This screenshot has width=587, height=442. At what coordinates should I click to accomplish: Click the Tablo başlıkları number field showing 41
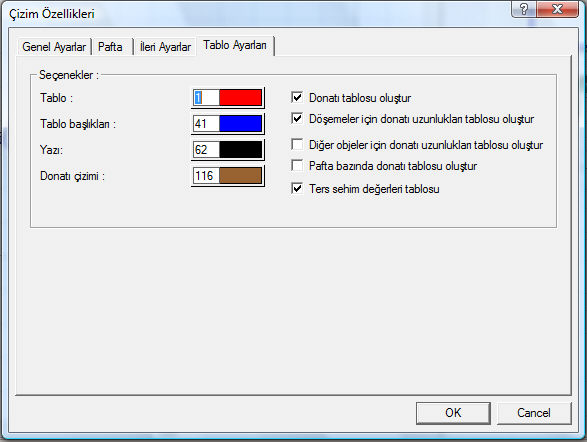[x=206, y=124]
